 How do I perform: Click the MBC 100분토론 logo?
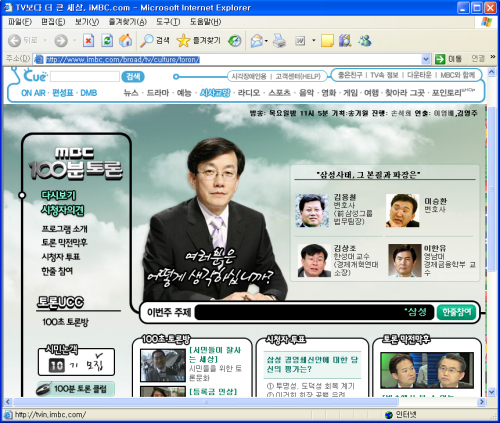point(75,164)
